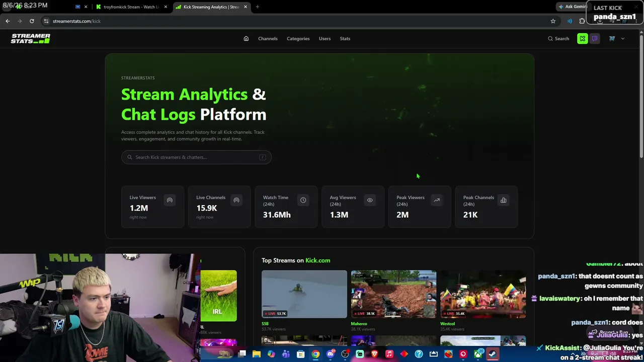Open the Westcol stream thumbnail
This screenshot has height=362, width=644.
[483, 294]
